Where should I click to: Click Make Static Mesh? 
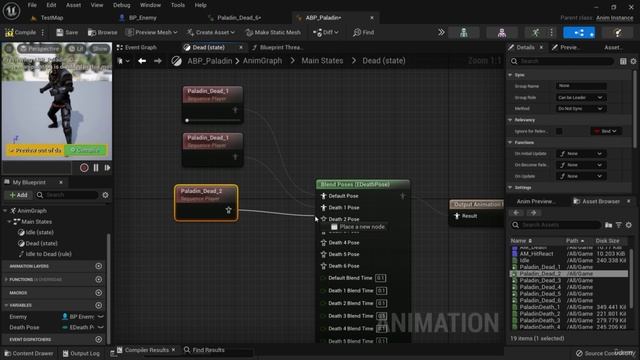pyautogui.click(x=273, y=32)
